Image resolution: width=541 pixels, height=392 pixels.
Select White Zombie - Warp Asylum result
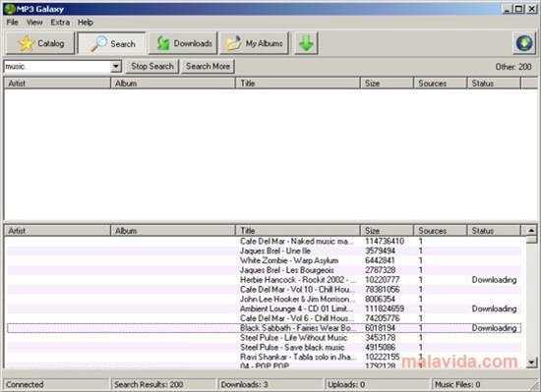click(x=265, y=260)
